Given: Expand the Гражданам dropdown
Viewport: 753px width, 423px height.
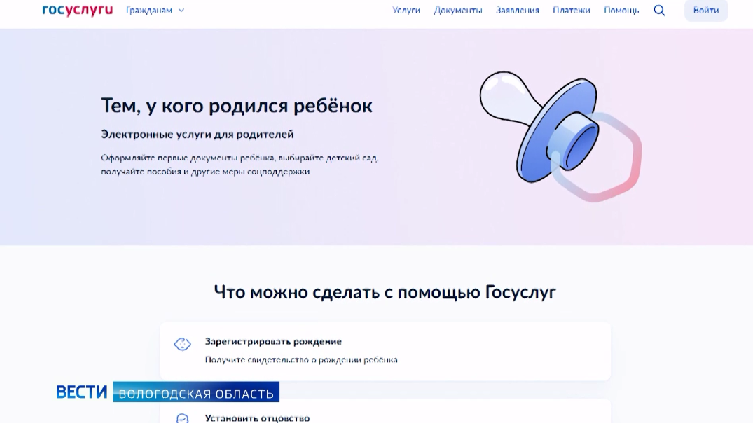Looking at the screenshot, I should point(155,10).
